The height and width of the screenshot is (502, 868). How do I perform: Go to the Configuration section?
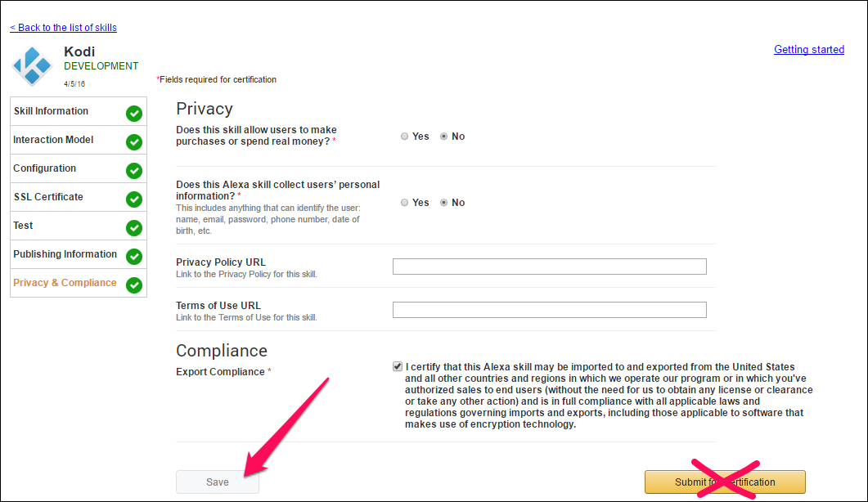pyautogui.click(x=78, y=168)
